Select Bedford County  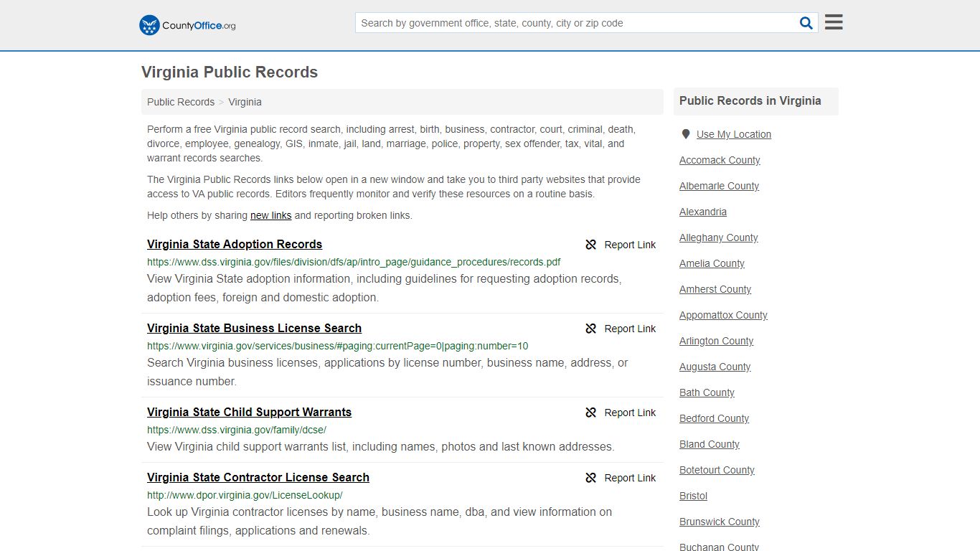pos(714,418)
